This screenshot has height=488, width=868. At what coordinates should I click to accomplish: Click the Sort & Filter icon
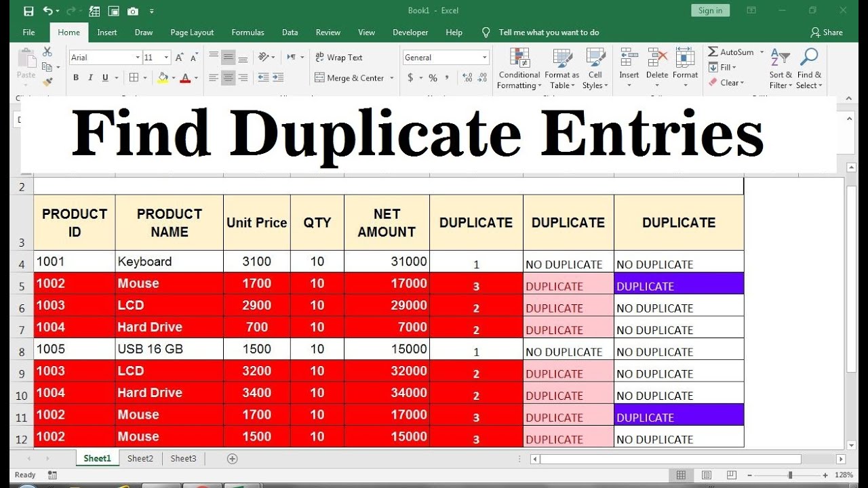781,58
